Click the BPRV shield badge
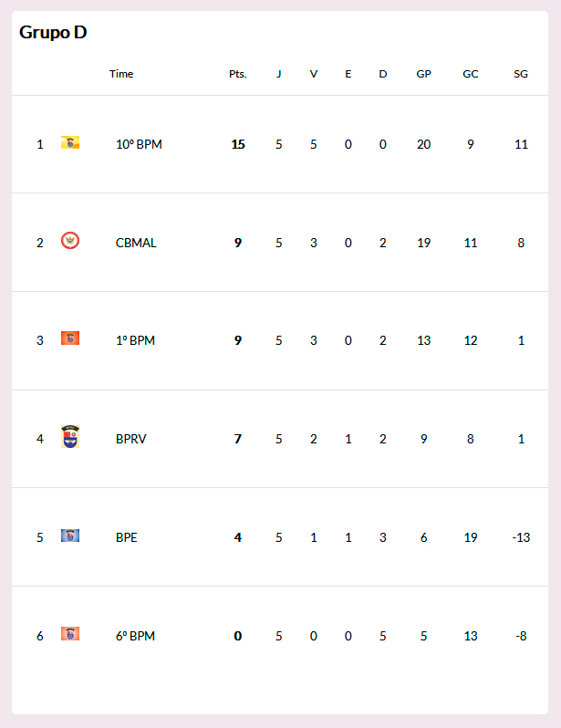Image resolution: width=561 pixels, height=728 pixels. pyautogui.click(x=70, y=436)
